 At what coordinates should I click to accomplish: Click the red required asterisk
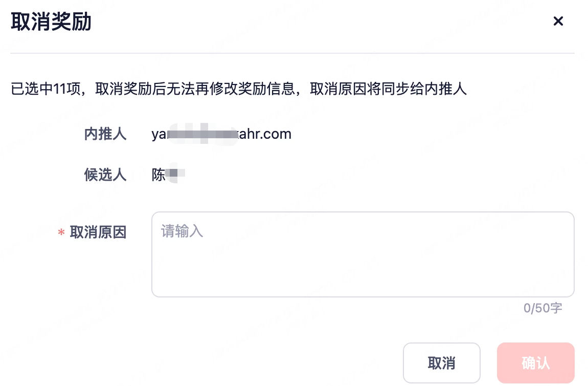click(61, 233)
